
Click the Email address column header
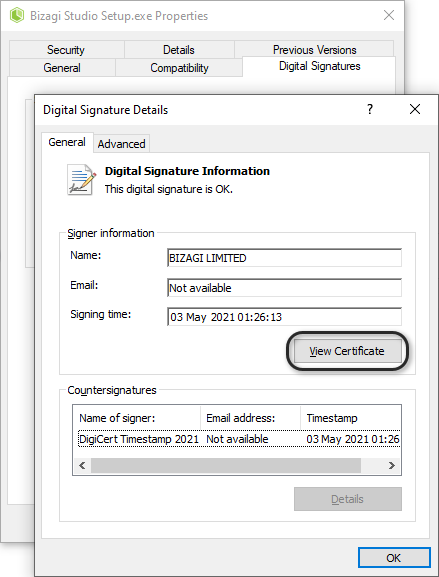coord(251,418)
